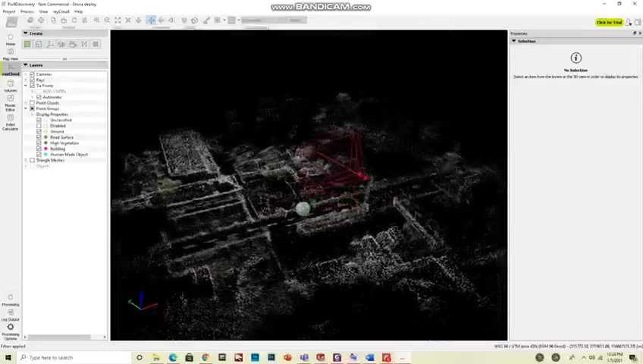
Task: Collapse the Selection section in Properties
Action: 514,41
